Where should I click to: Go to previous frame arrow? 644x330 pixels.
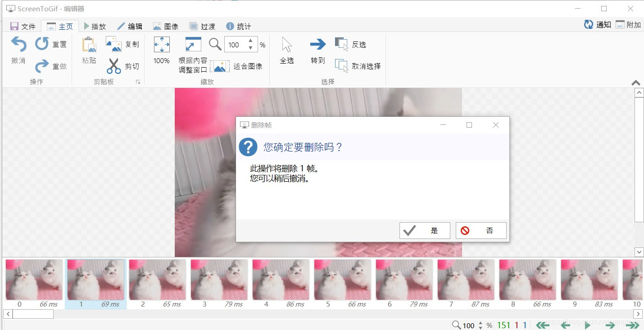tap(565, 325)
